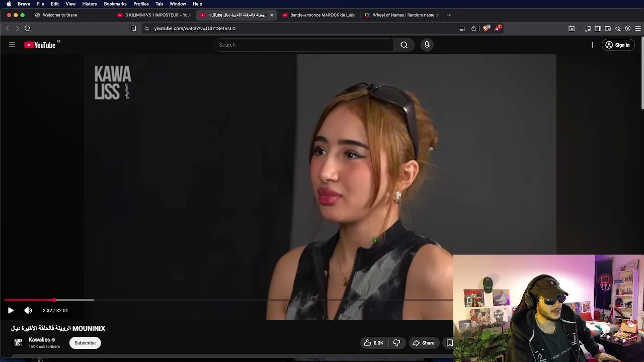Viewport: 644px width, 362px height.
Task: Mute the video volume
Action: (28, 311)
